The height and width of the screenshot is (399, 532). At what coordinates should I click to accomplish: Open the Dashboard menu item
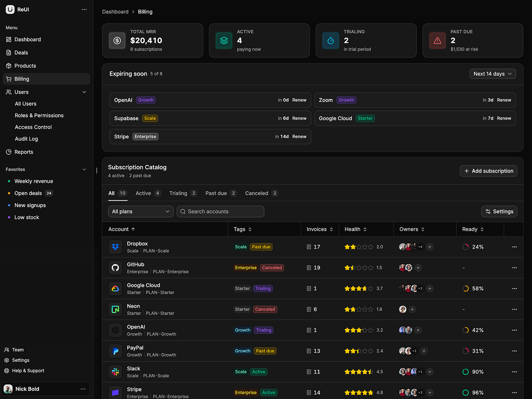pyautogui.click(x=46, y=39)
